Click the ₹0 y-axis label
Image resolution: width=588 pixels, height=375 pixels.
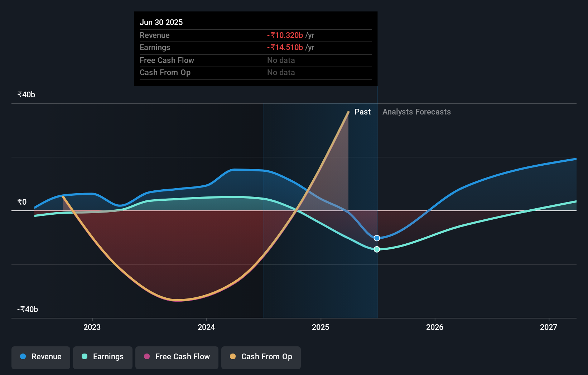[22, 202]
